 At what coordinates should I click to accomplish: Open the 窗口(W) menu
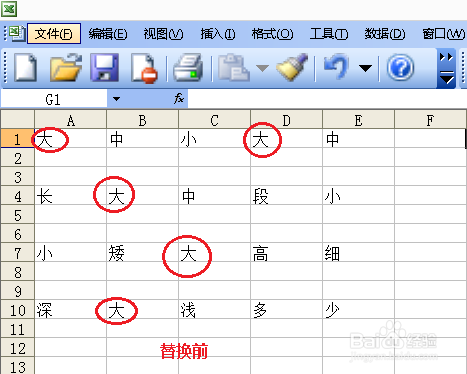[x=444, y=34]
